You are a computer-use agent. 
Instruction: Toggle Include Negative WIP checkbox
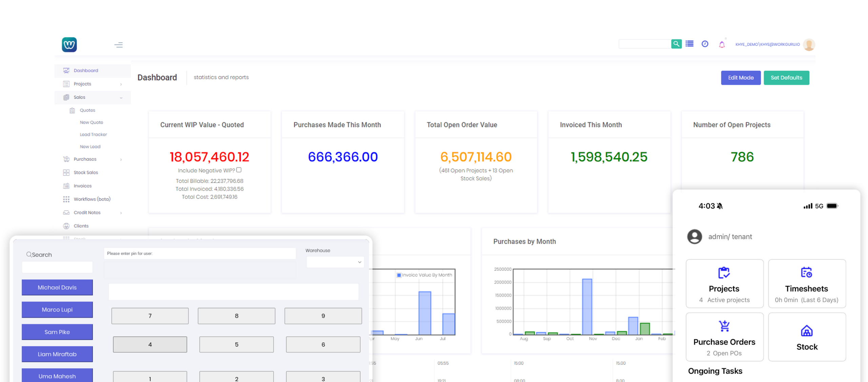[x=239, y=170]
